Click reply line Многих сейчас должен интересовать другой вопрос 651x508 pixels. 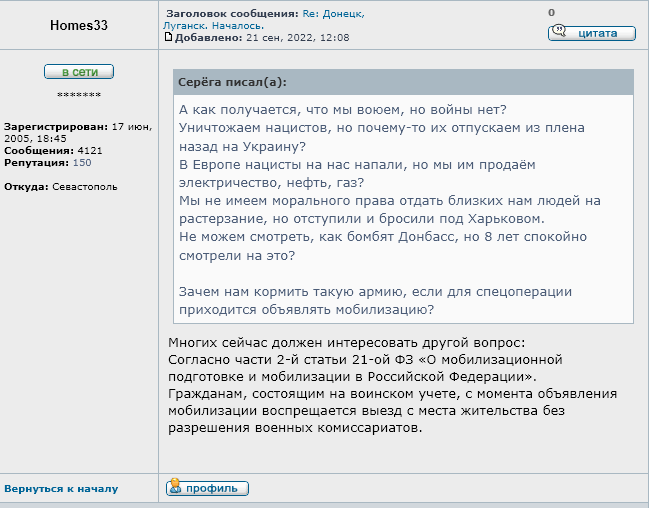347,343
